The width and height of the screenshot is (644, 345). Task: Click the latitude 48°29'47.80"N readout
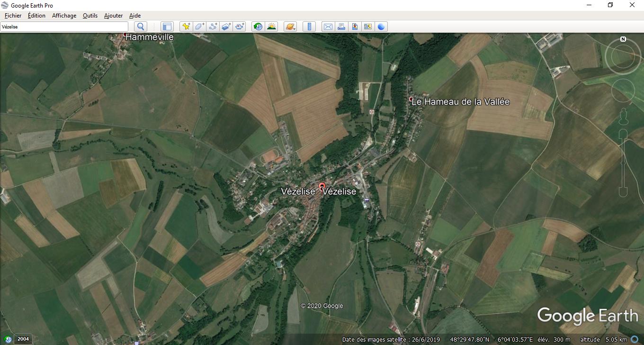click(469, 339)
